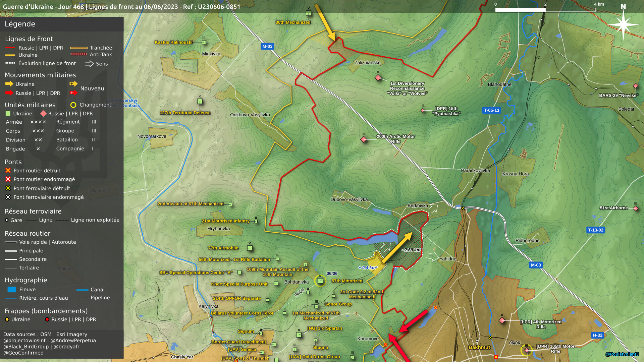Click the large yellow Ukrainian advance arrow
The width and height of the screenshot is (644, 362).
coord(397,247)
